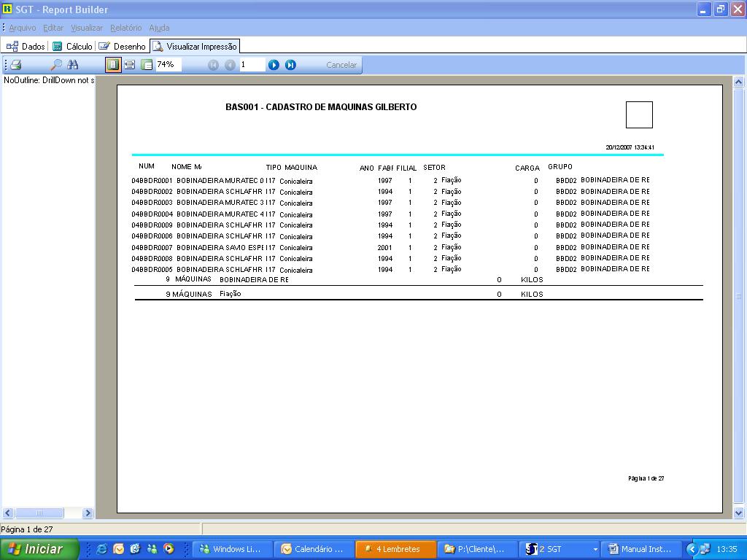
Task: Switch to the Desenho tab
Action: point(123,46)
